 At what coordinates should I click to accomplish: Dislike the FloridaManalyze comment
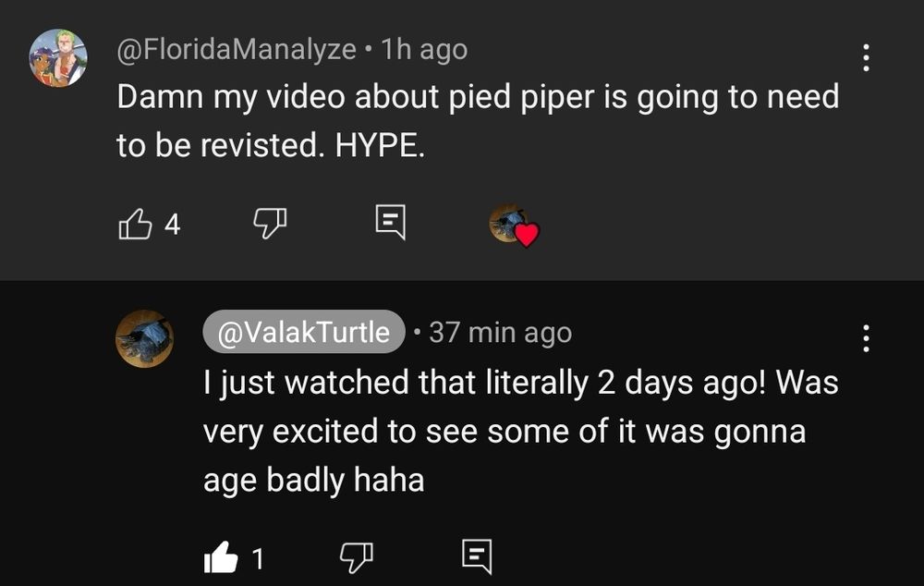270,223
